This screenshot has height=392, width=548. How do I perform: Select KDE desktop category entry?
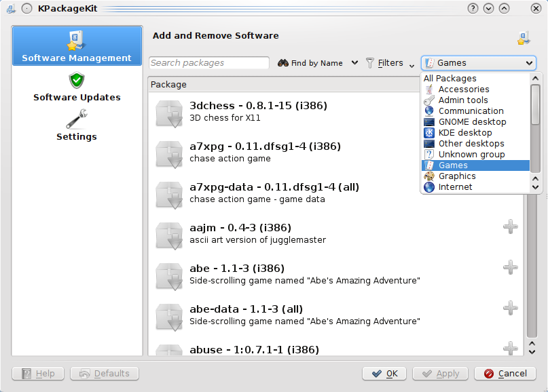pos(464,133)
